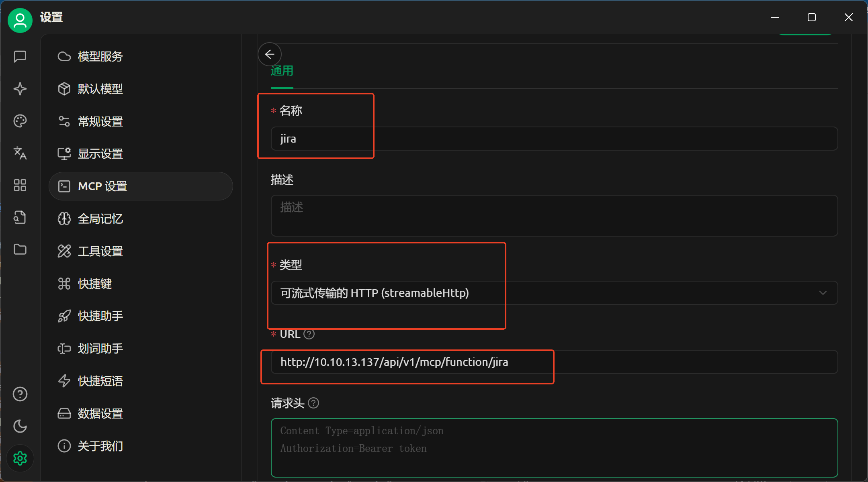This screenshot has width=868, height=482.
Task: Open the palette painting icon
Action: tap(20, 121)
